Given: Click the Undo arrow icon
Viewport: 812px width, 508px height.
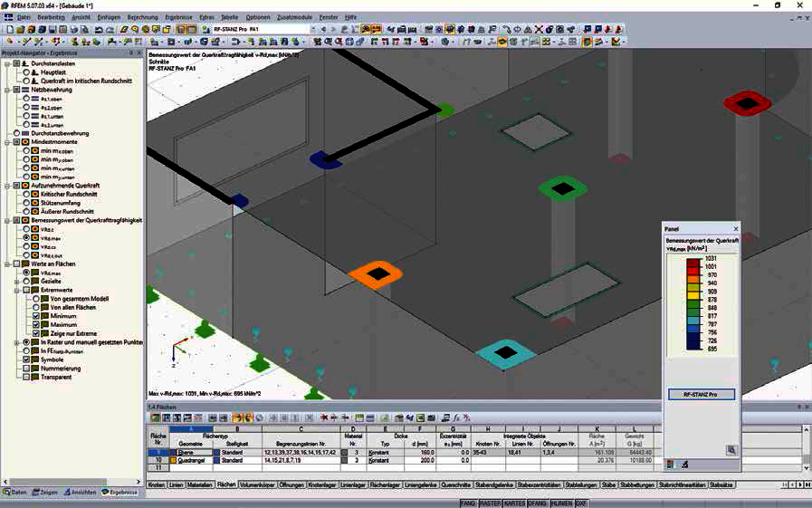Looking at the screenshot, I should pyautogui.click(x=99, y=30).
